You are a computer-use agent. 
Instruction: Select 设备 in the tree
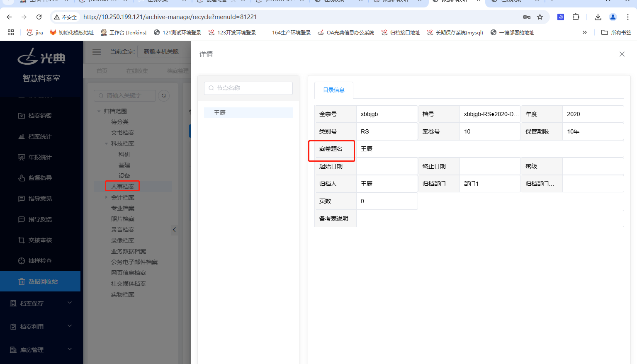click(124, 176)
